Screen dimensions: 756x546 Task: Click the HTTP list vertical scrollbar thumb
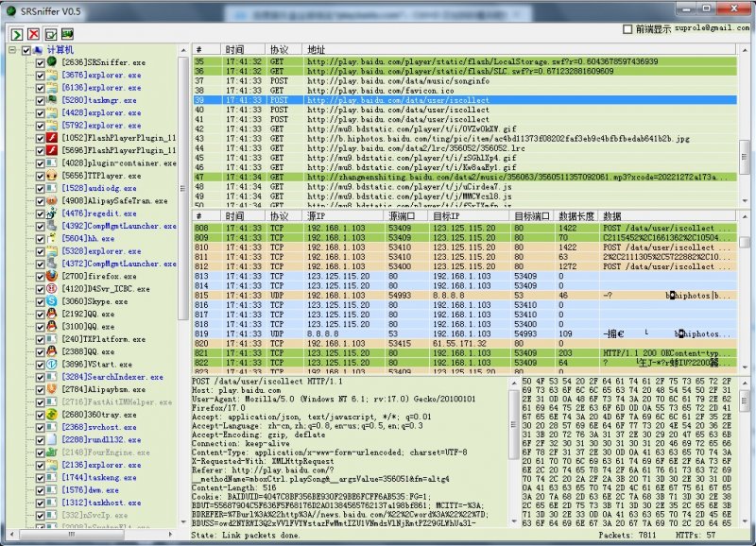click(x=744, y=157)
